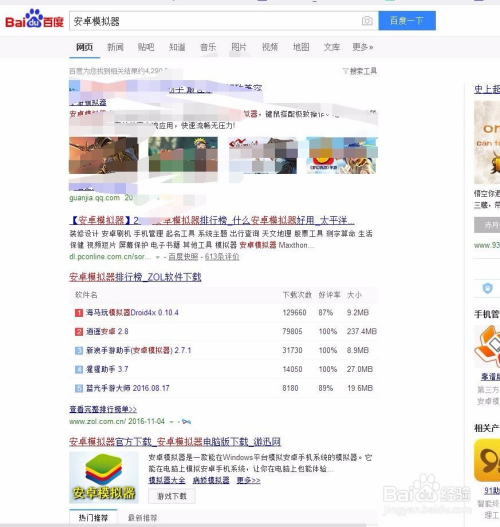Click the 百度一下 search button
Viewport: 500px width, 527px height.
[407, 21]
